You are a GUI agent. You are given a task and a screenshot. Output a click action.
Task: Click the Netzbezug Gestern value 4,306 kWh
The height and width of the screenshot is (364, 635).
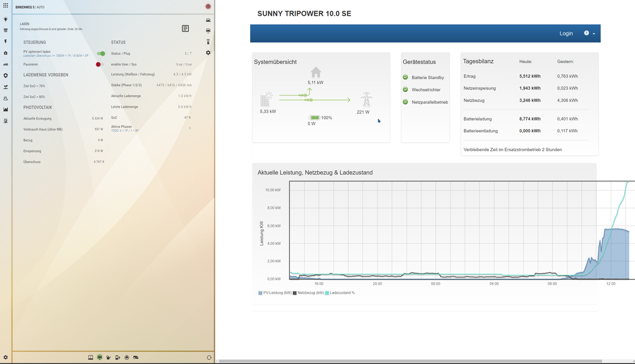click(568, 101)
